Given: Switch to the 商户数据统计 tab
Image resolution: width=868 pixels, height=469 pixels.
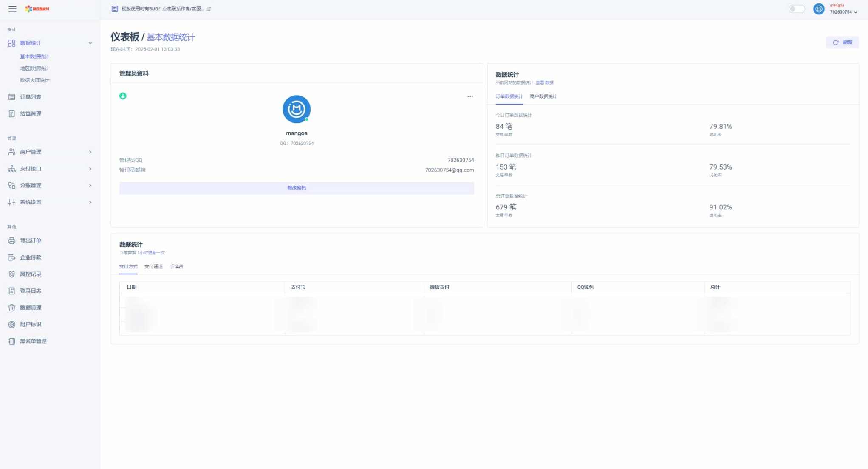Looking at the screenshot, I should (543, 96).
